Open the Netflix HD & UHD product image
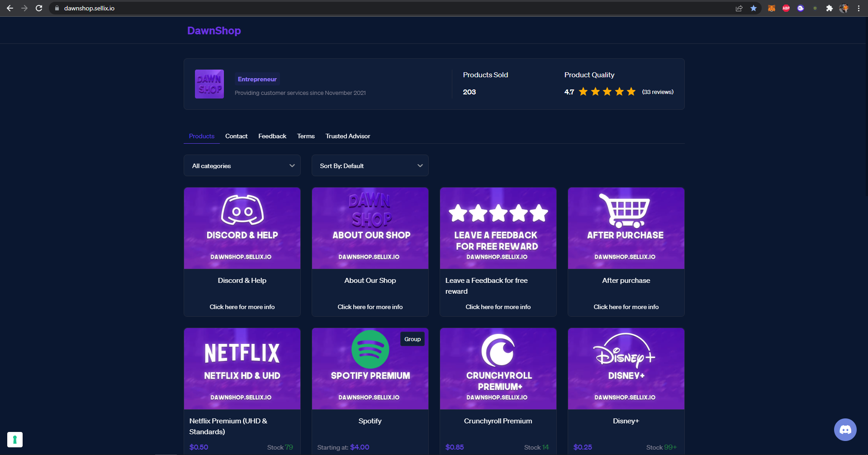Image resolution: width=868 pixels, height=455 pixels. 242,369
